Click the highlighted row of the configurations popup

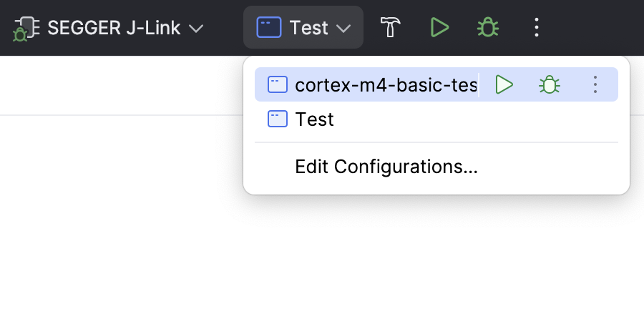click(436, 84)
